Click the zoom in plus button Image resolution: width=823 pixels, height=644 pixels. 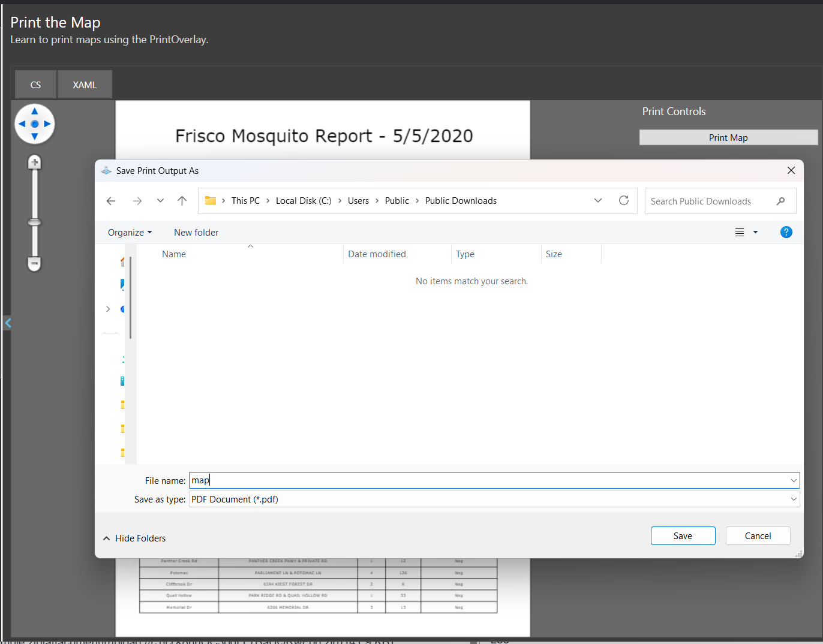click(35, 162)
